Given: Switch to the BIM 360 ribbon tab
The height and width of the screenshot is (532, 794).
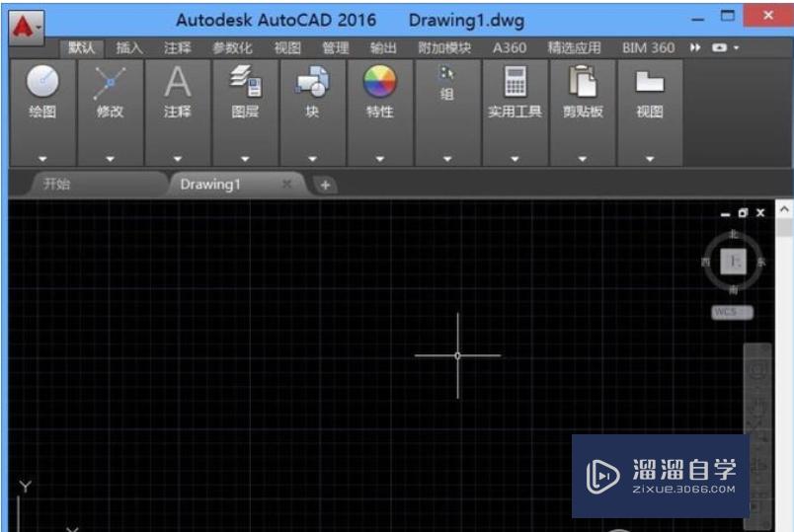Looking at the screenshot, I should point(648,48).
